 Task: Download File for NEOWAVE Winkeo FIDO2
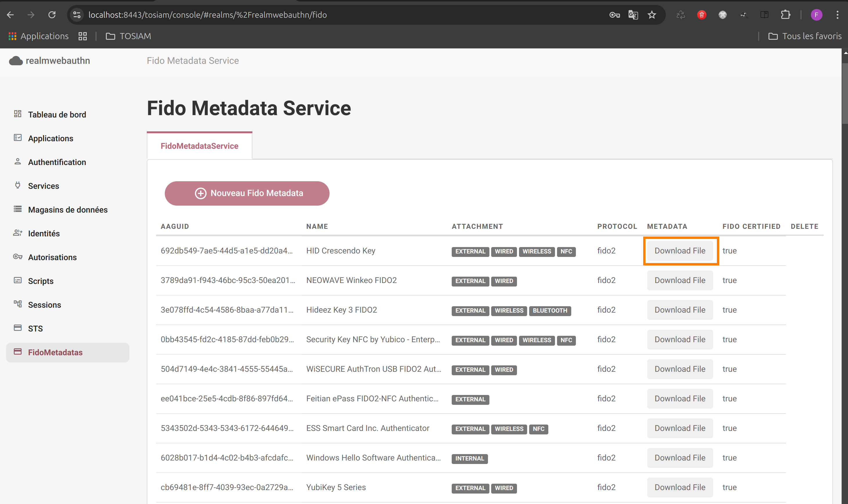pyautogui.click(x=680, y=280)
